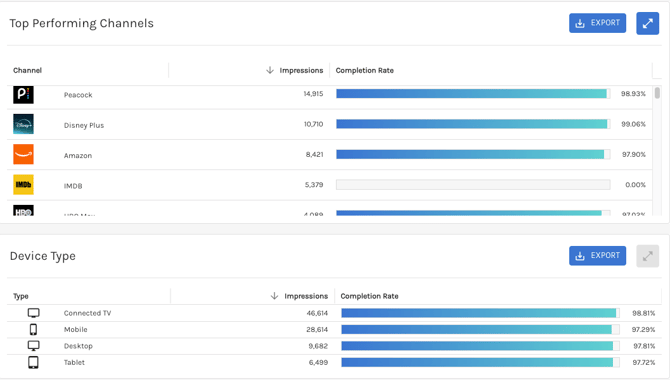
Task: Click the 5,379 impressions value
Action: click(x=314, y=185)
